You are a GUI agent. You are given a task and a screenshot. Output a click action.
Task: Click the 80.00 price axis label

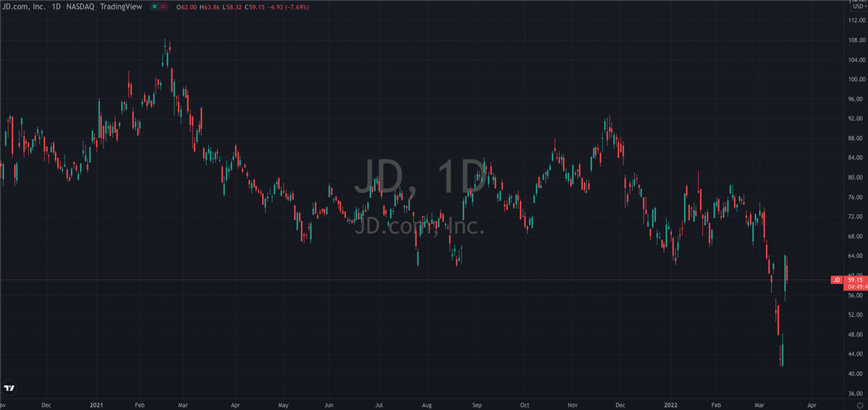(x=856, y=178)
